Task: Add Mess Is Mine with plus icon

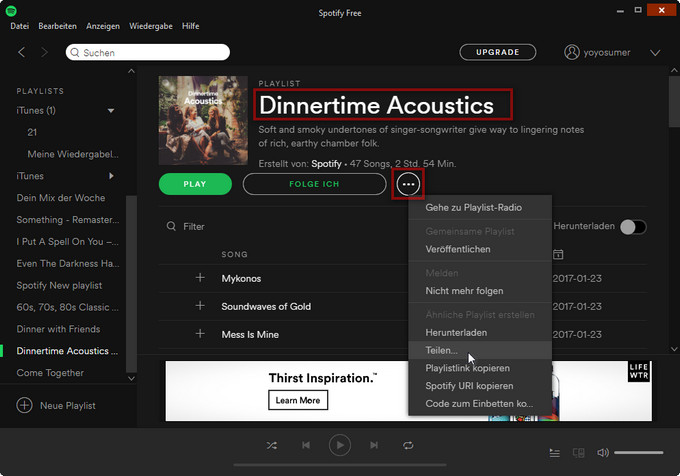Action: tap(200, 333)
